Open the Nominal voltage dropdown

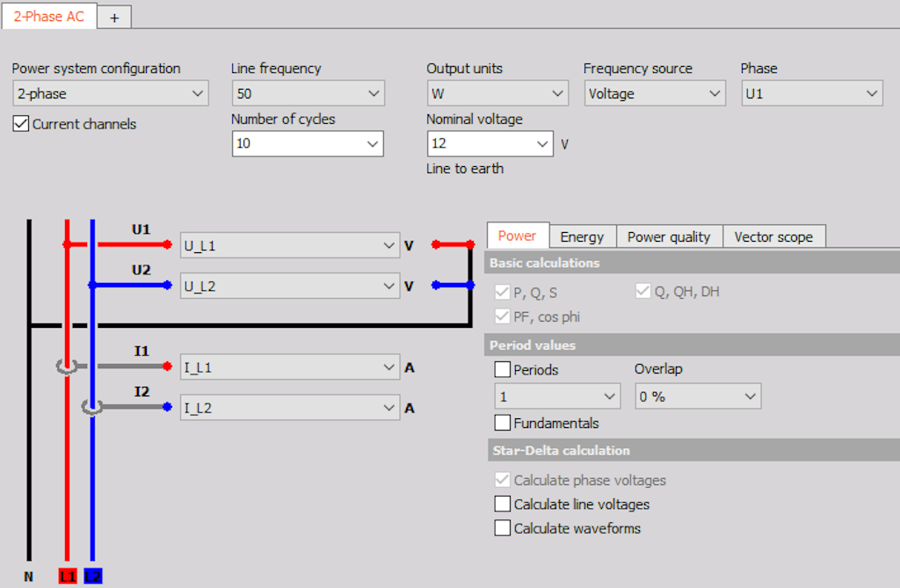[490, 143]
